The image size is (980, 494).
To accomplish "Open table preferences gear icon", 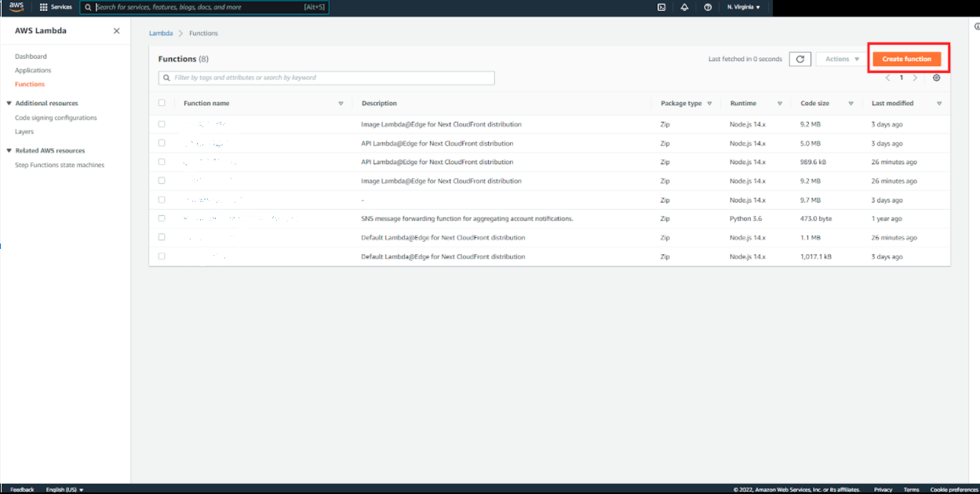I will tap(936, 78).
